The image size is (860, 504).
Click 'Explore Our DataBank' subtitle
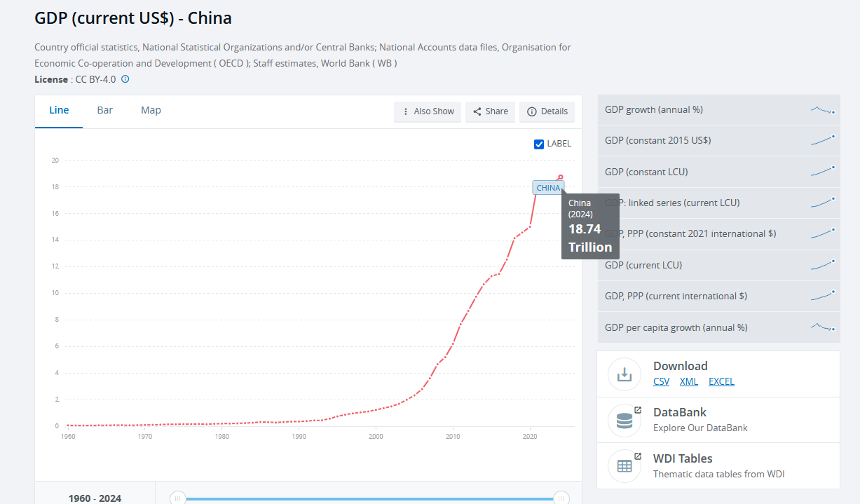point(700,428)
